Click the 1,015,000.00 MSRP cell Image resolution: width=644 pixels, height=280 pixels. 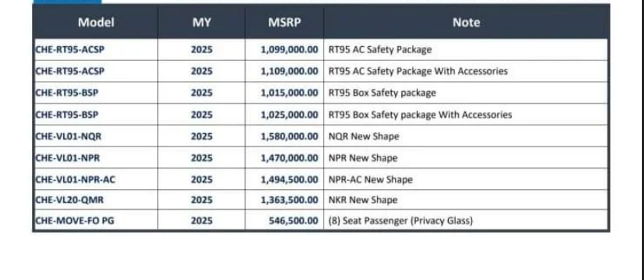pos(290,93)
